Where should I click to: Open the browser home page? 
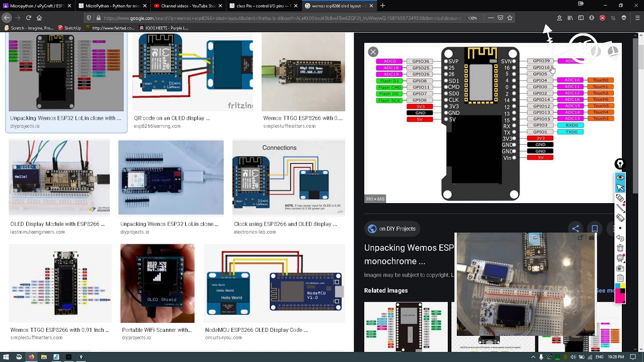point(39,18)
